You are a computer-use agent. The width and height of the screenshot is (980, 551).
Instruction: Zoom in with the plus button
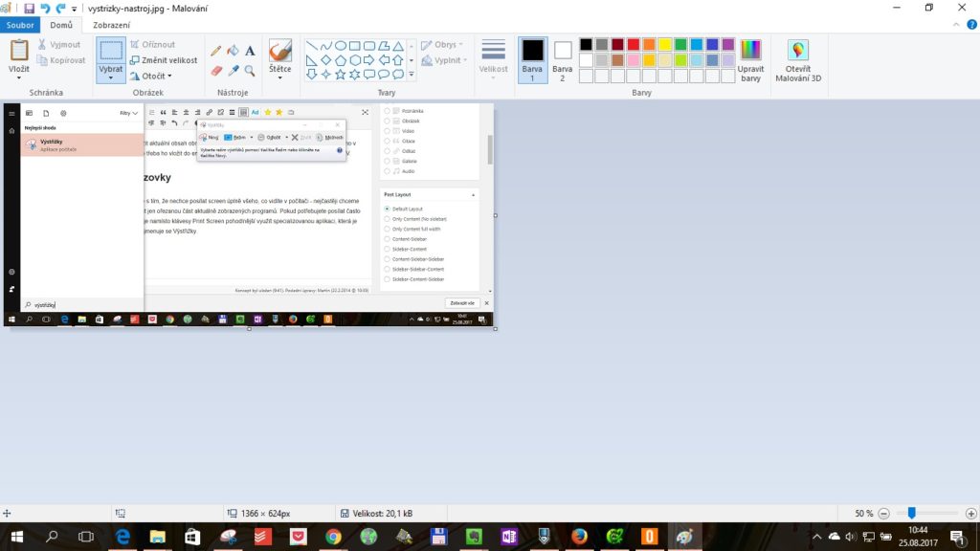pos(970,514)
